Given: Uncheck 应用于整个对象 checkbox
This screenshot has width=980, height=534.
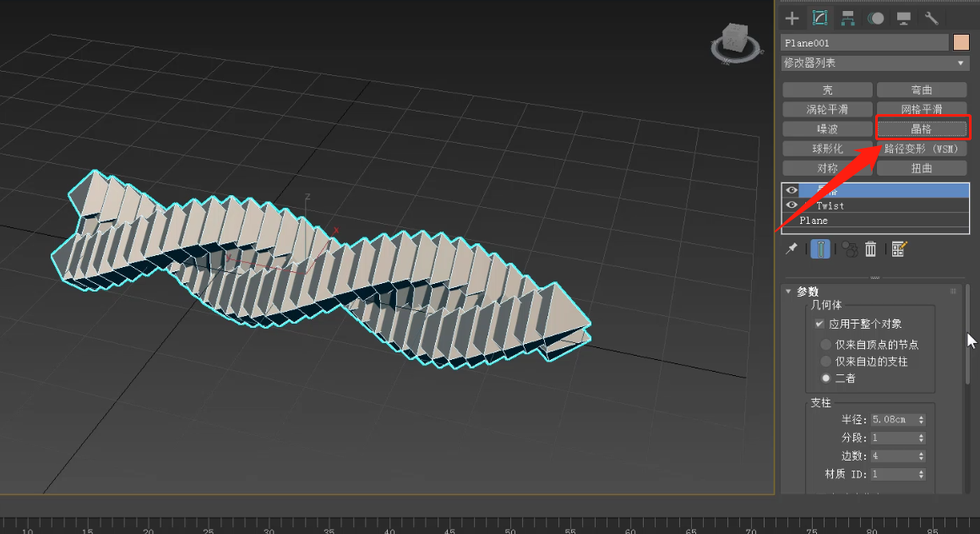Looking at the screenshot, I should [819, 324].
